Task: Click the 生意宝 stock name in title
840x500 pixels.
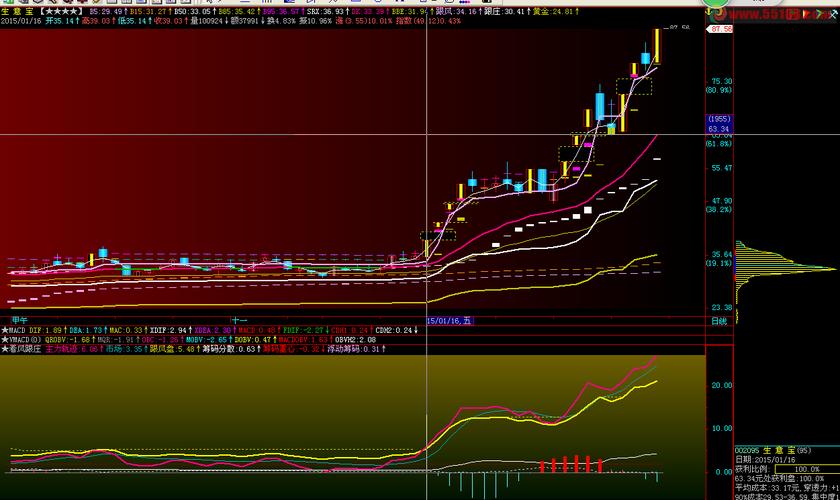Action: coord(18,11)
